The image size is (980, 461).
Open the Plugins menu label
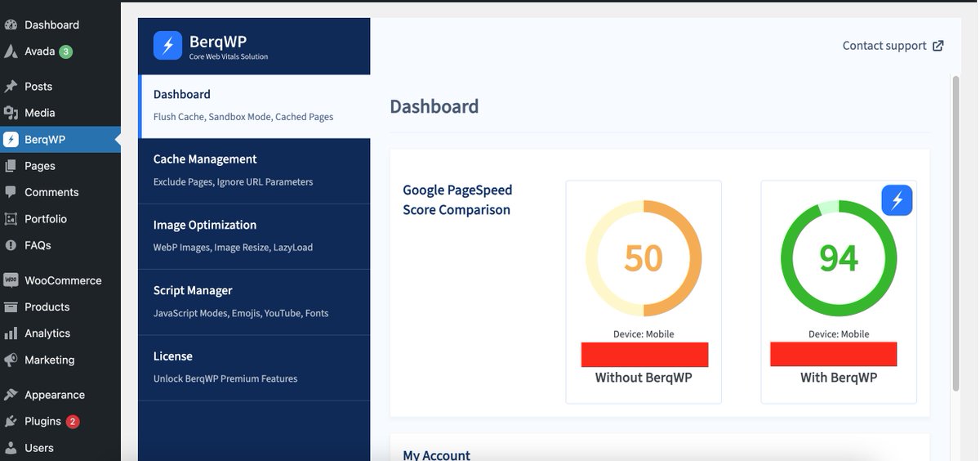pos(42,421)
